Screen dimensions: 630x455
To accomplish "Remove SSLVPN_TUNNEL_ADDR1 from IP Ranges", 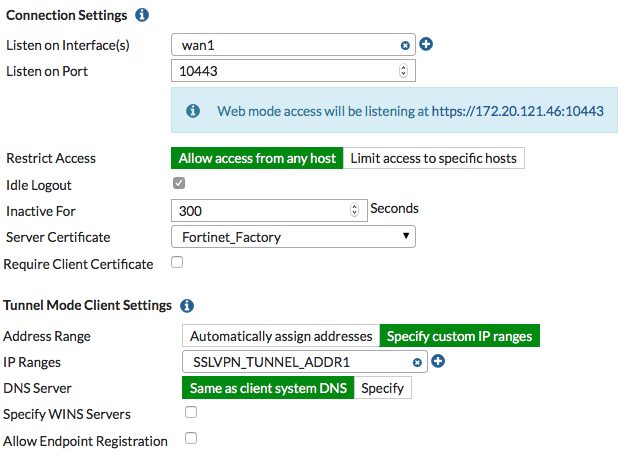I will (417, 363).
